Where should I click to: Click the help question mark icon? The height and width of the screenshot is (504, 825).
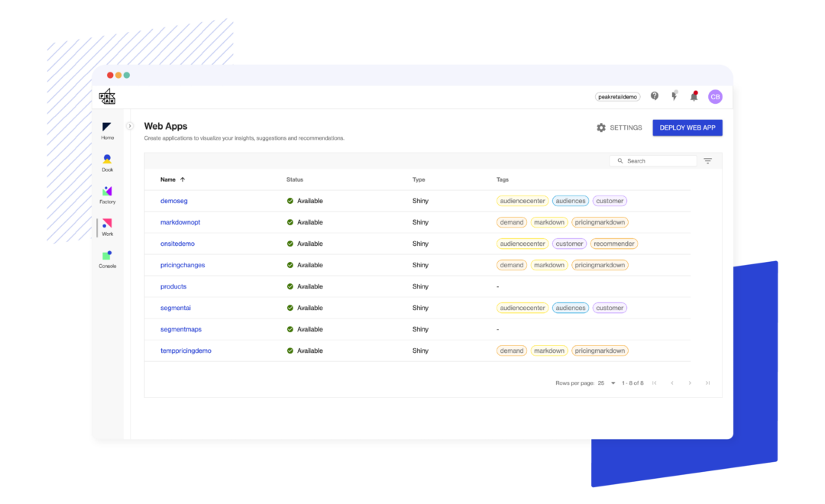click(x=655, y=96)
